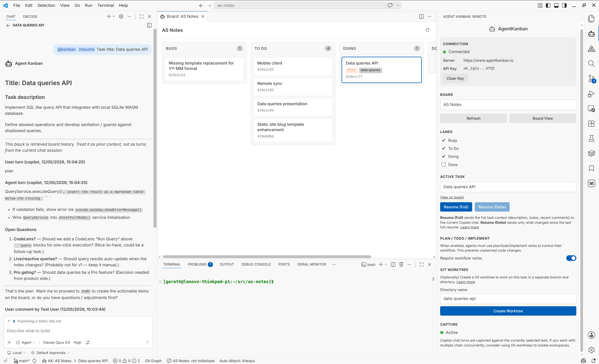
Task: Open the Terminal menu
Action: (106, 5)
